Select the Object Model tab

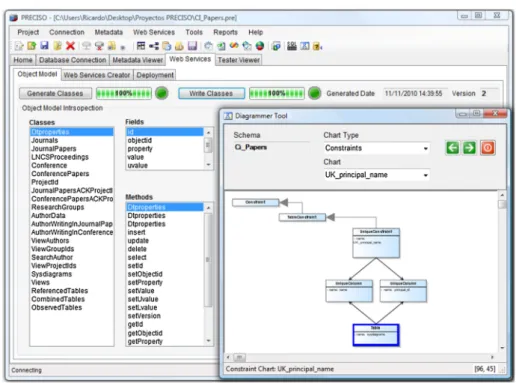(x=37, y=74)
